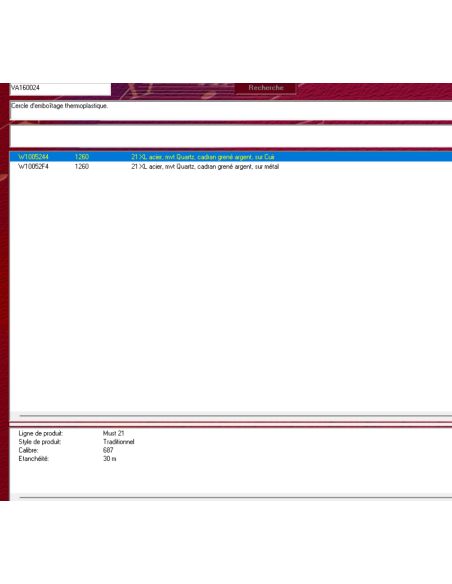Select row with reference W10052F4
Screen dimensions: 452x584
coord(231,166)
